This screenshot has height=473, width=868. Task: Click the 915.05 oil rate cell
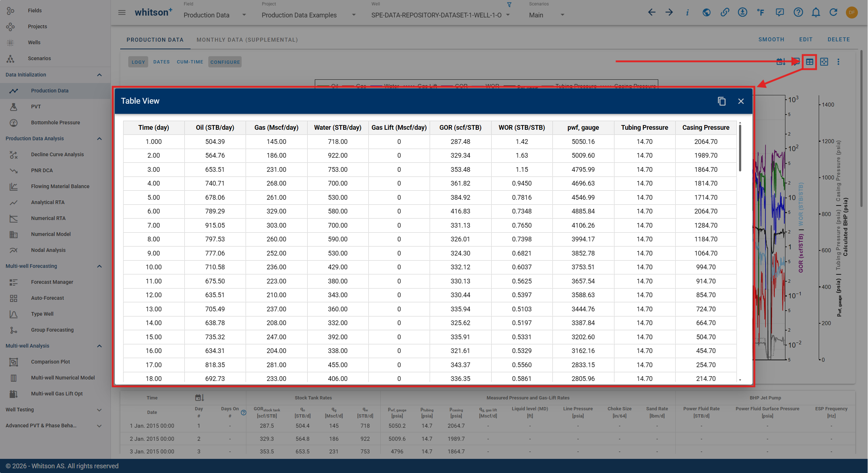[x=215, y=225]
